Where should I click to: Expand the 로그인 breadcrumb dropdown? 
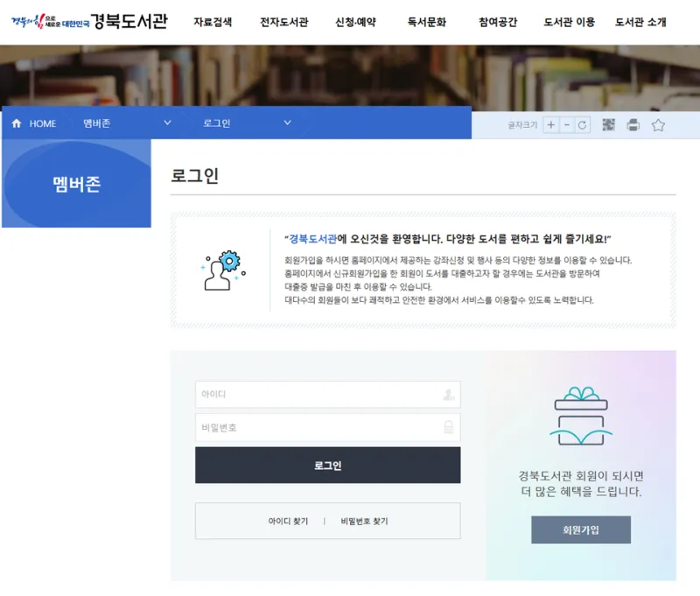[x=288, y=123]
